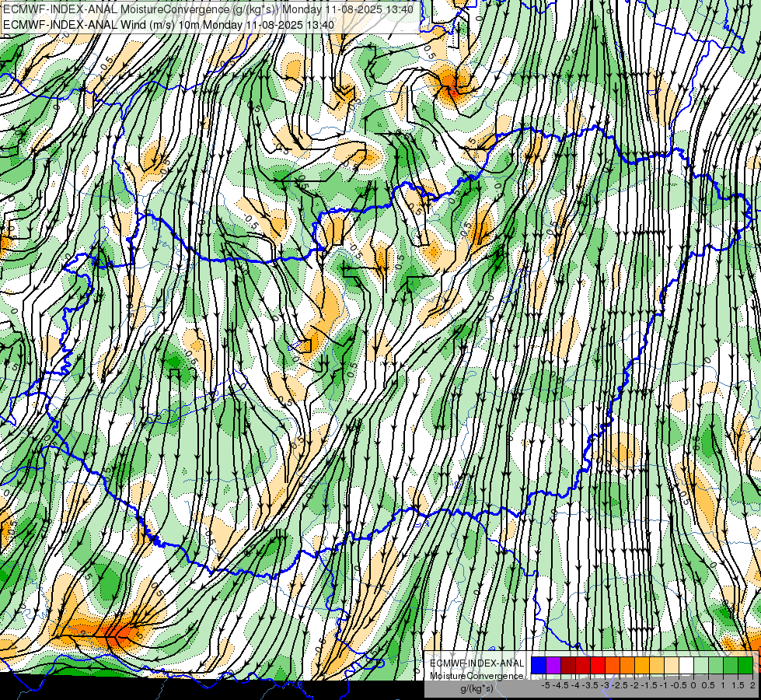761x700 pixels.
Task: Click the legend label ECMWF-INDEX-ANAL
Action: (x=476, y=663)
